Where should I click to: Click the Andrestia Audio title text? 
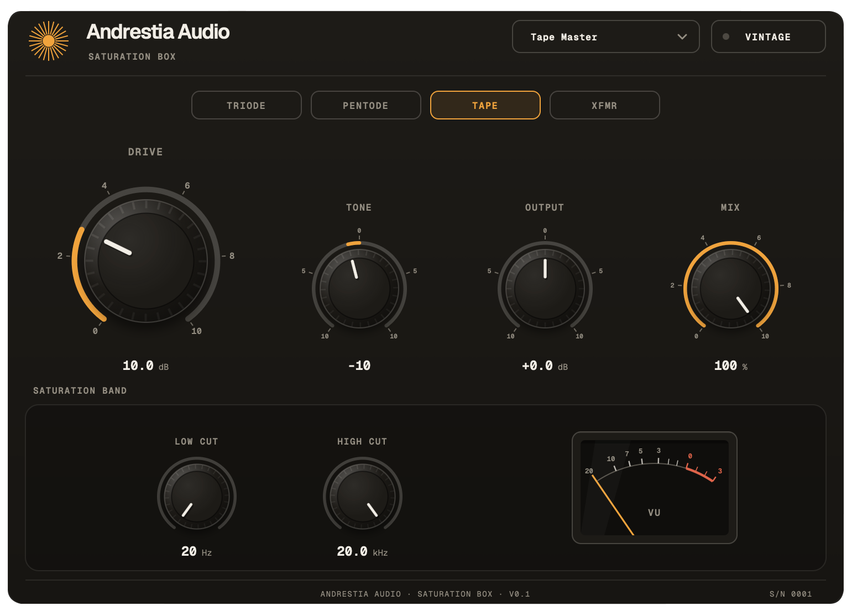(158, 32)
